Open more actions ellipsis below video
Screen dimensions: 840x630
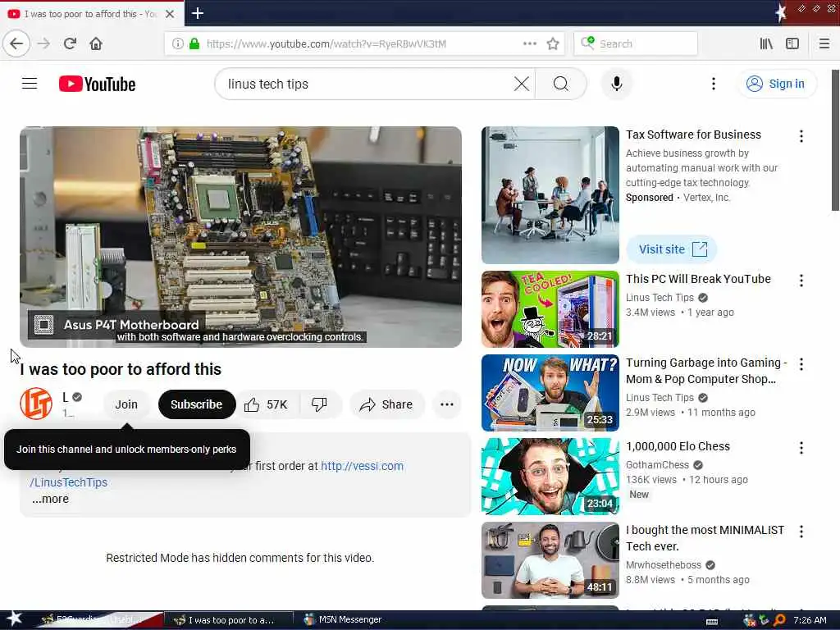447,404
